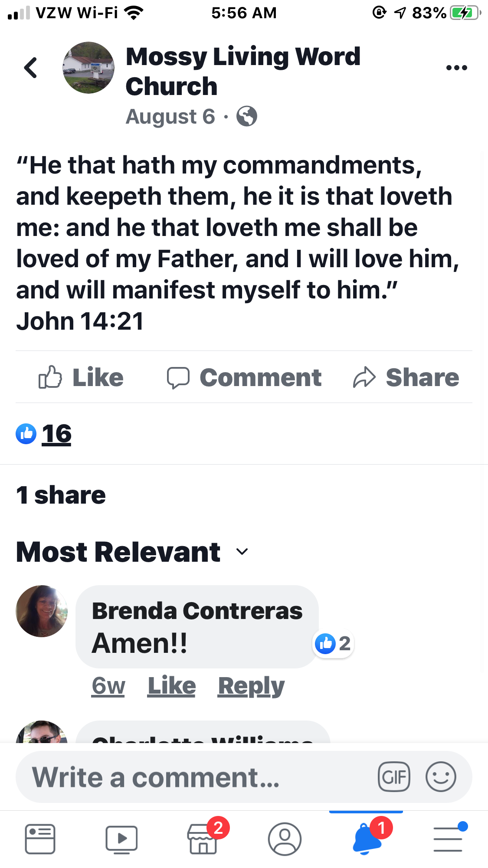Like Brenda Contreras's comment
The width and height of the screenshot is (488, 868).
(172, 686)
